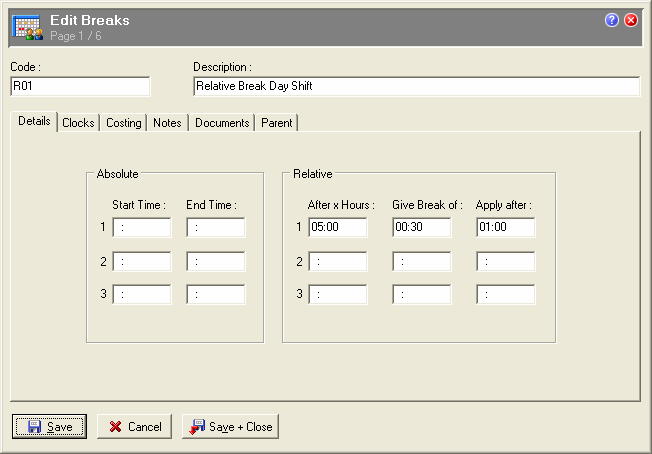This screenshot has height=454, width=652.
Task: Open the Costing tab
Action: pyautogui.click(x=124, y=123)
